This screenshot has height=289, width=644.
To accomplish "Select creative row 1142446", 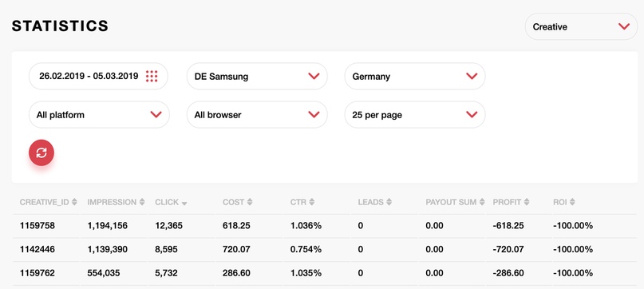I will [325, 250].
